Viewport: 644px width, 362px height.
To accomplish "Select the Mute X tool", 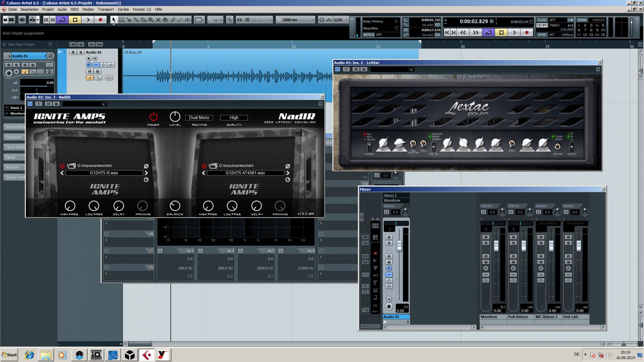I will [158, 20].
